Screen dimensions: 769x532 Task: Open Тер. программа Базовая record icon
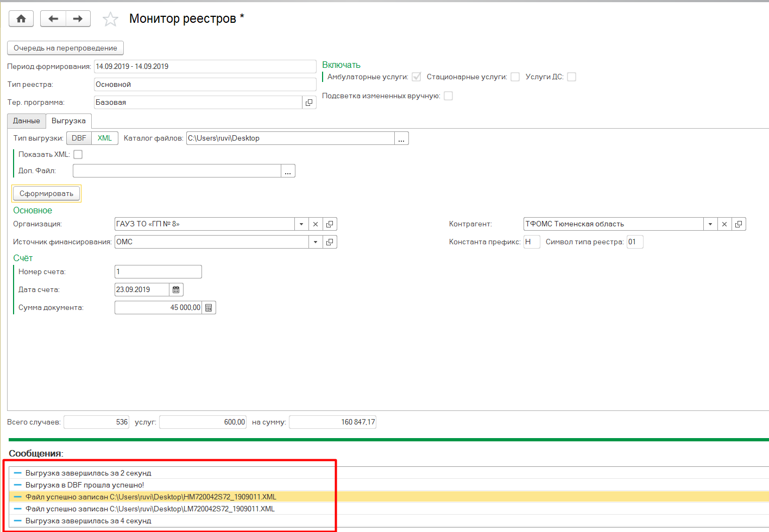pyautogui.click(x=309, y=102)
